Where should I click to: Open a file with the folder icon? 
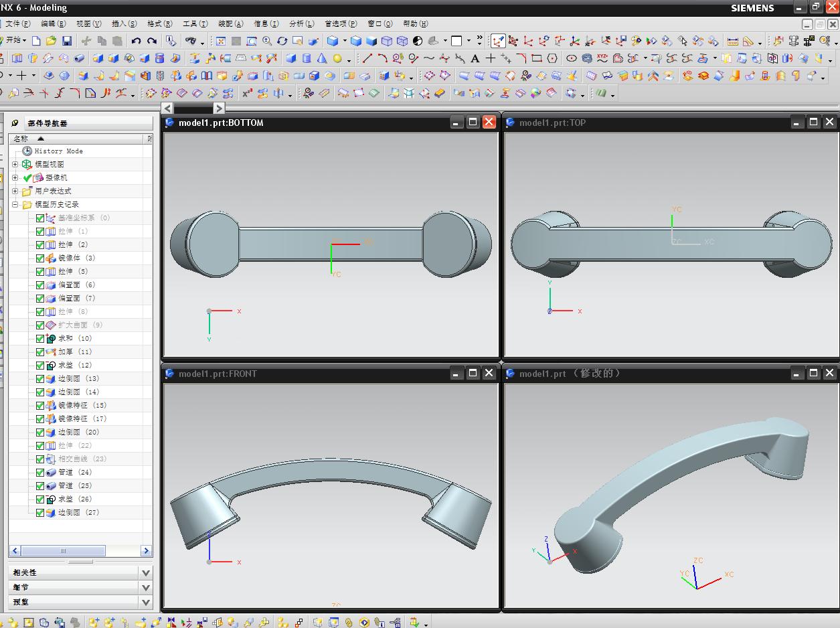click(x=51, y=41)
